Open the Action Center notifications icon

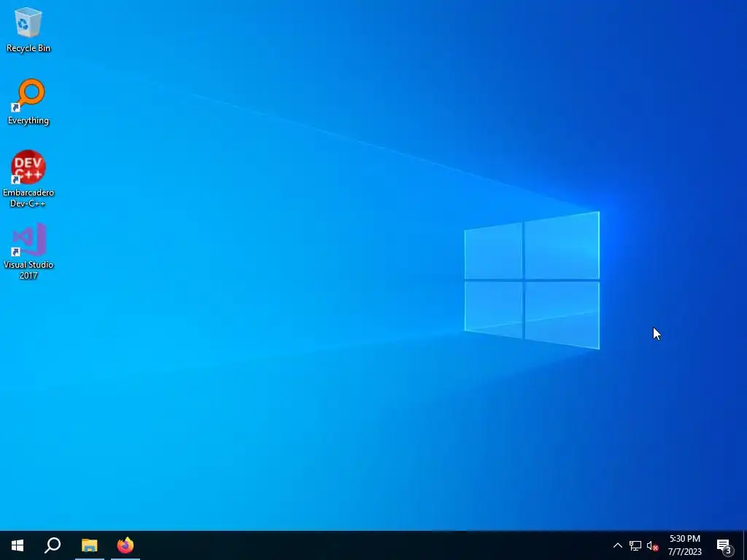pos(724,545)
